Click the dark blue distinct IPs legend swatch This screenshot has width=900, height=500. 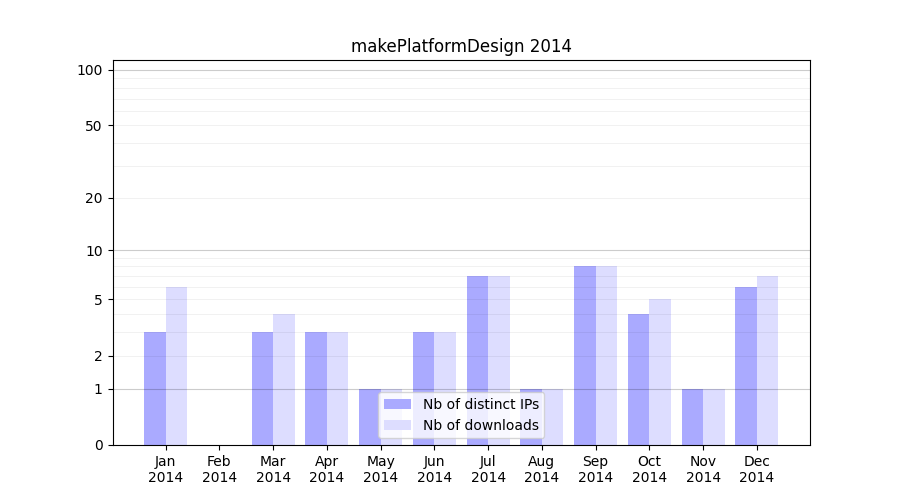[x=397, y=404]
